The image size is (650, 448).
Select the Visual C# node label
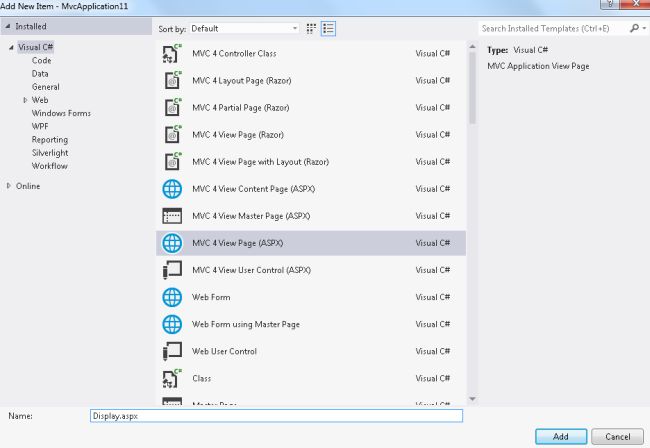[36, 47]
